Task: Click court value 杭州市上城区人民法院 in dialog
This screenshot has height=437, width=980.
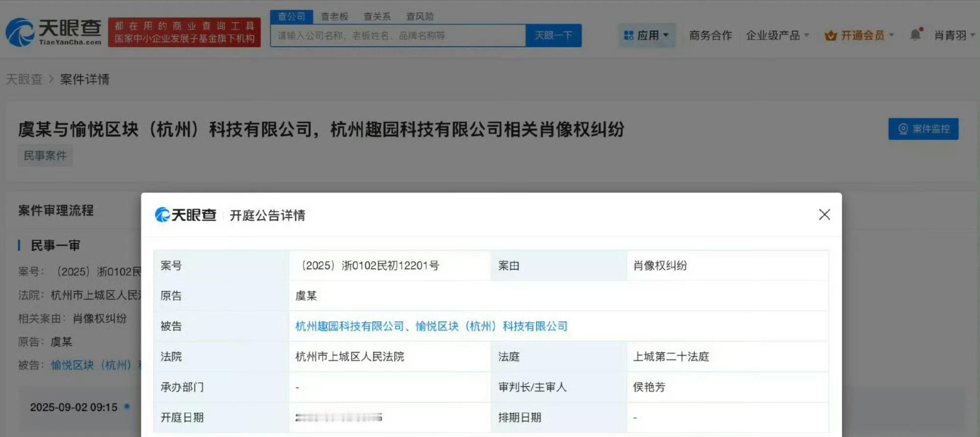Action: (350, 357)
